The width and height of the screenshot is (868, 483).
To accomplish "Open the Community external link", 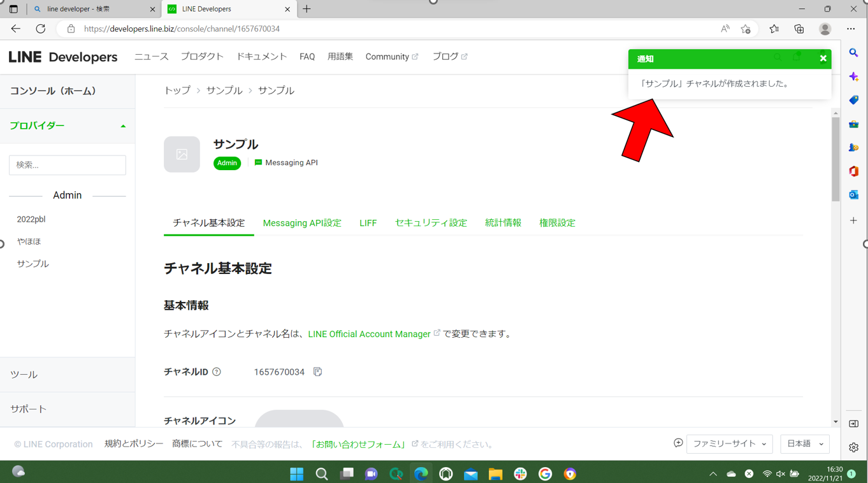I will 392,57.
